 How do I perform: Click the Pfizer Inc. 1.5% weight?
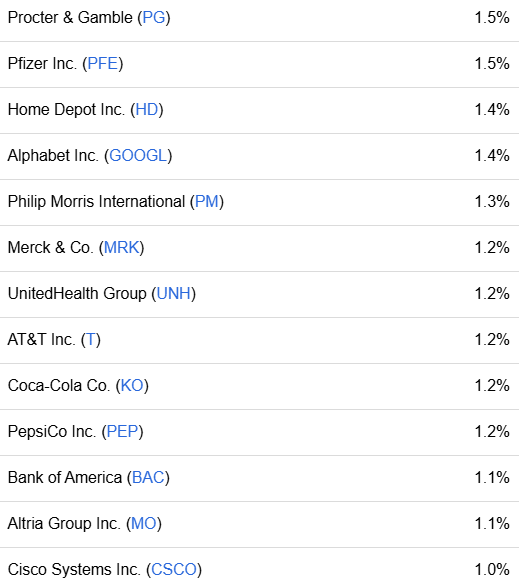coord(492,64)
